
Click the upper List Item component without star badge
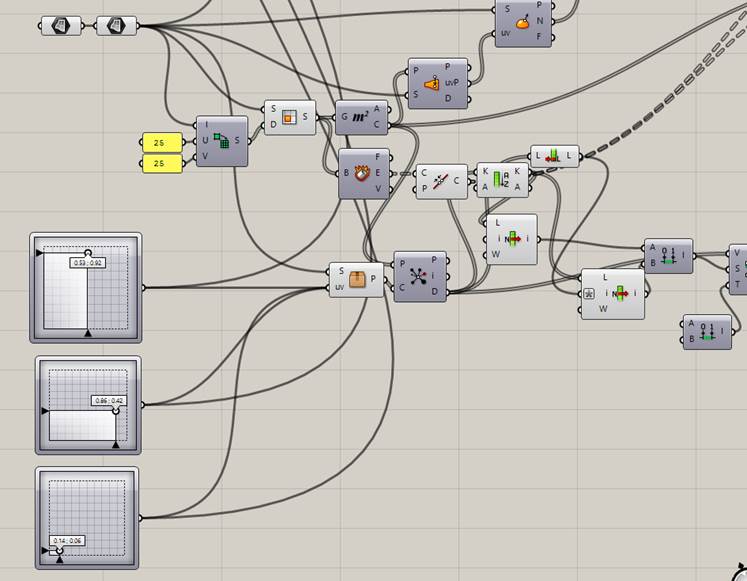(510, 239)
